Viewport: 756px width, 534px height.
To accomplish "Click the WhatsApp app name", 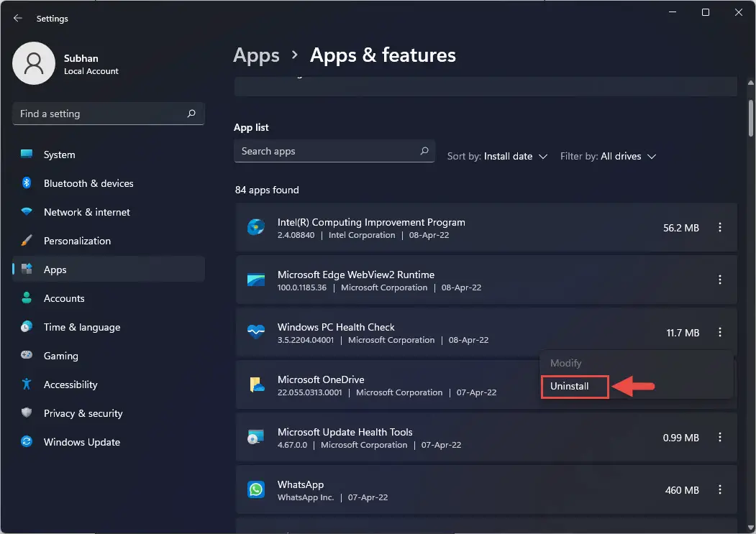I will pos(301,484).
